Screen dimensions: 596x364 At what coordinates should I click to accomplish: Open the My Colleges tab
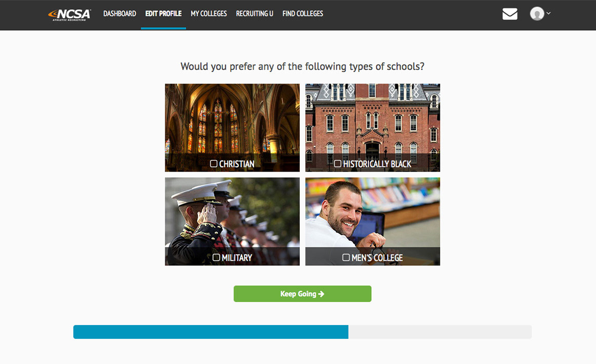pyautogui.click(x=208, y=14)
